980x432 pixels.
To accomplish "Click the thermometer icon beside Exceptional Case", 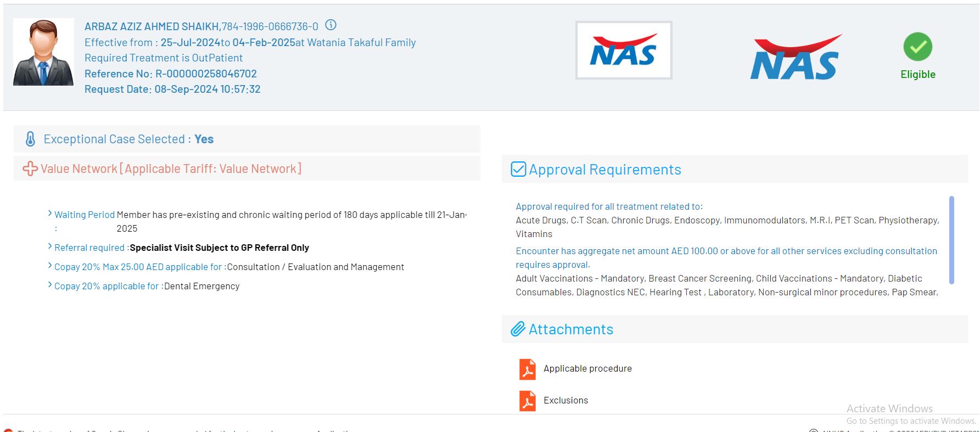I will (31, 139).
